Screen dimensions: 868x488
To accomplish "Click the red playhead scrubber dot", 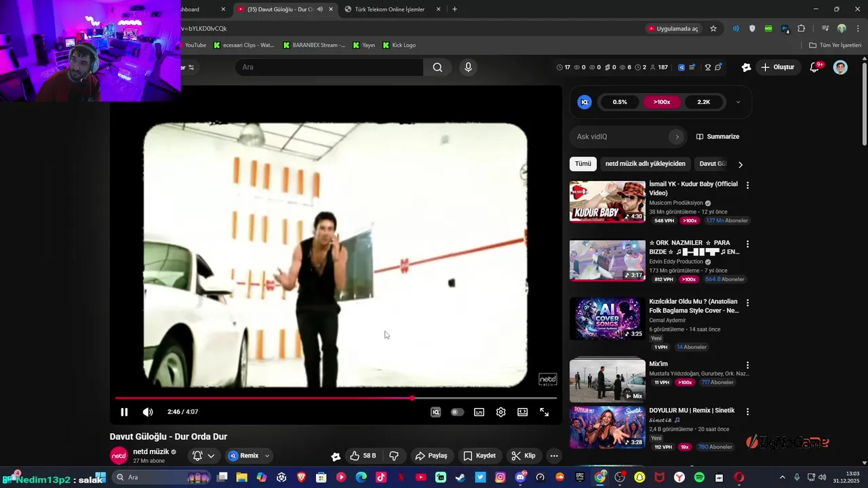I will [x=412, y=398].
